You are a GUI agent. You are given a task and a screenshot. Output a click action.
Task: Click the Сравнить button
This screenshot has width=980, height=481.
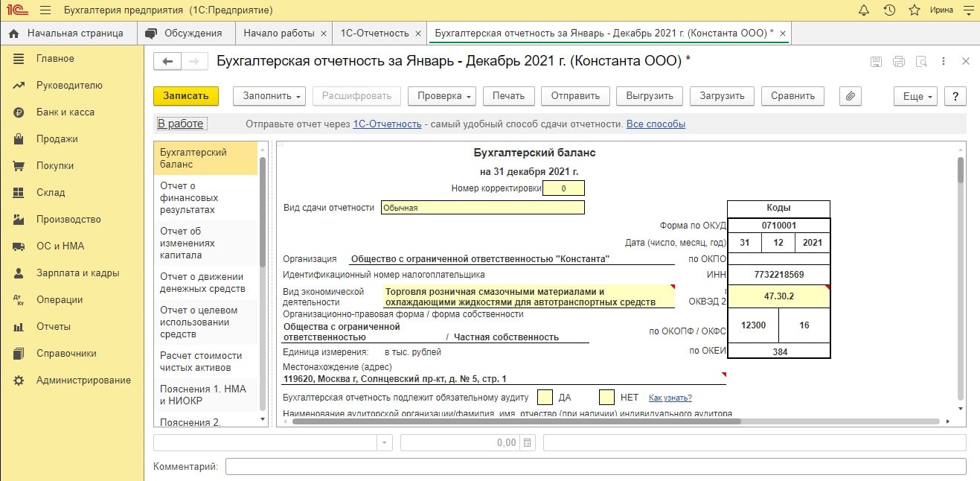click(793, 96)
